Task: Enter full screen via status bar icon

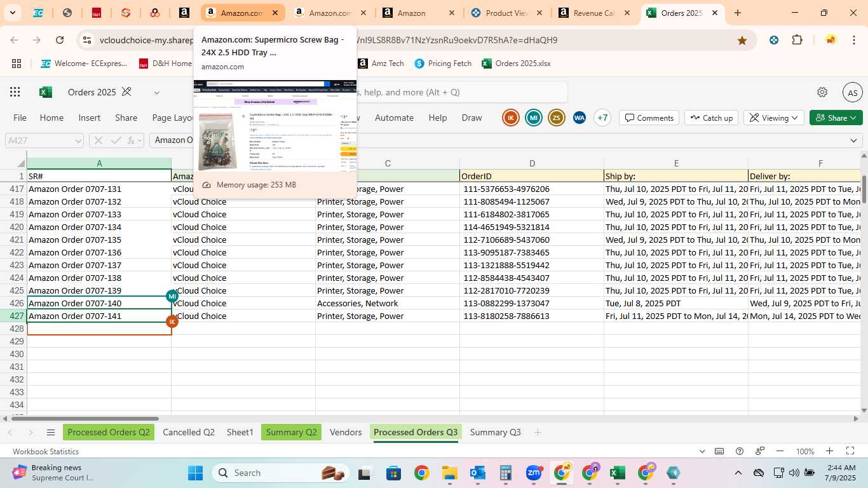Action: tap(850, 451)
